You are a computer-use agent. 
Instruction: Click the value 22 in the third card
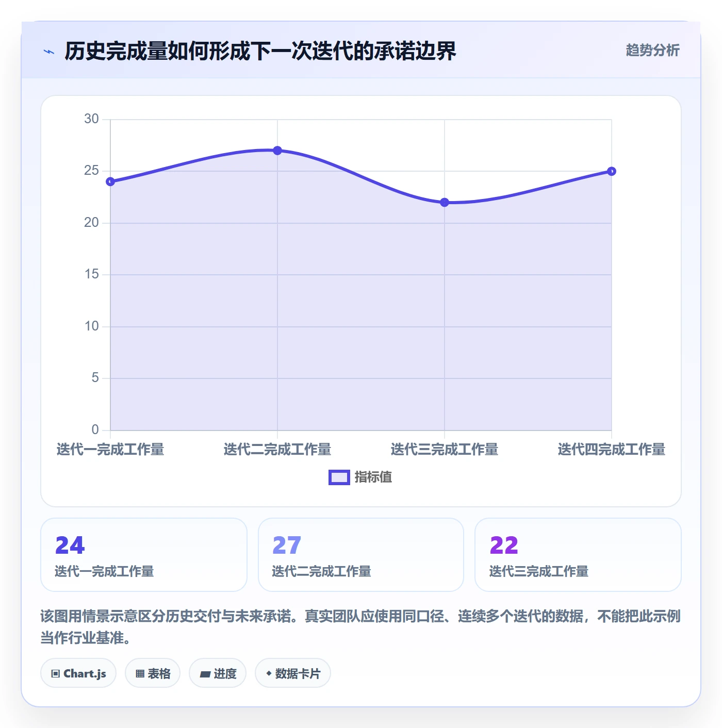504,545
